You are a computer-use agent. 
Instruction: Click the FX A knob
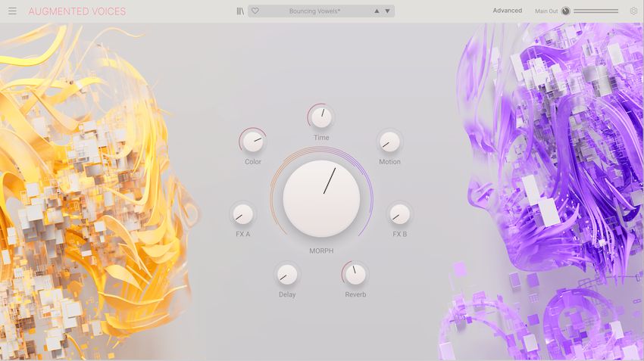(x=242, y=214)
